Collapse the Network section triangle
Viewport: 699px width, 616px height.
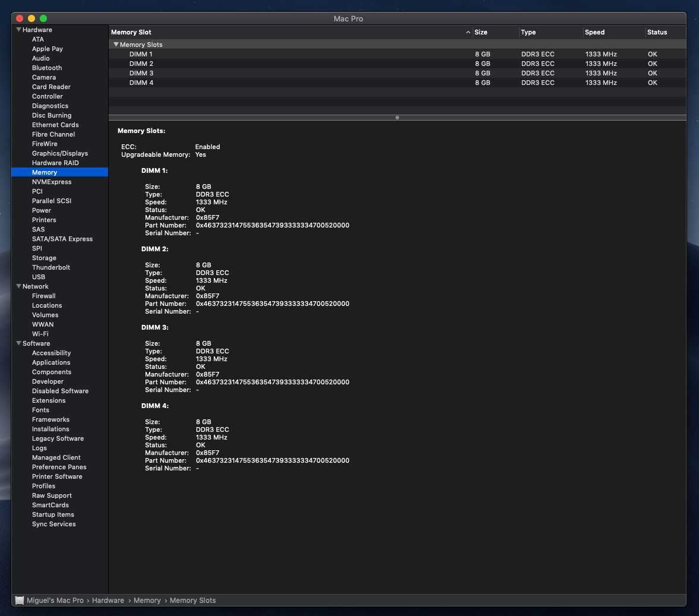(x=19, y=286)
